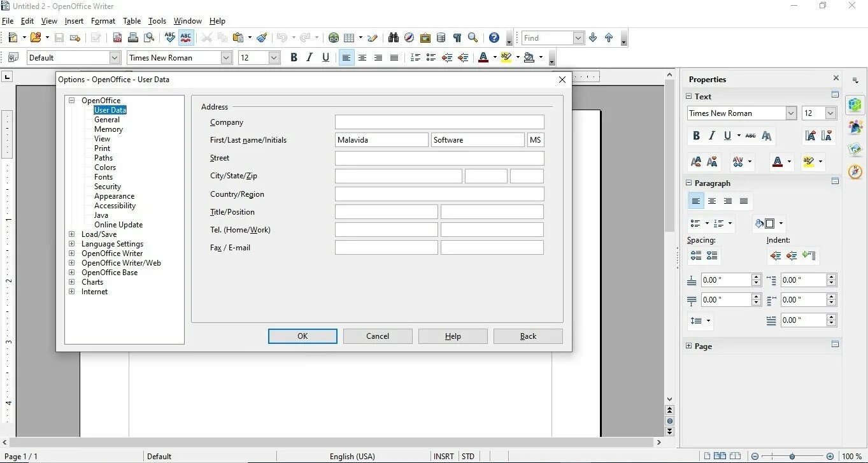Expand the Load/Save tree node
This screenshot has height=463, width=868.
click(71, 234)
